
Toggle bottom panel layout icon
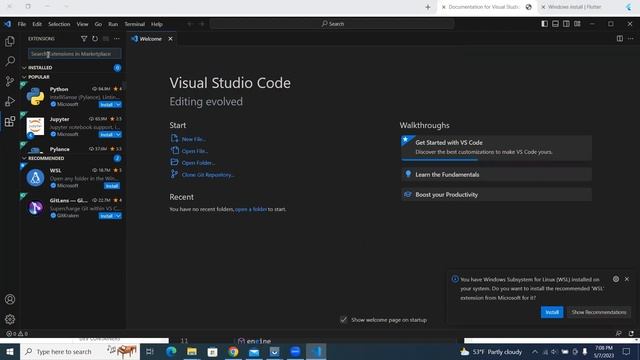556,24
